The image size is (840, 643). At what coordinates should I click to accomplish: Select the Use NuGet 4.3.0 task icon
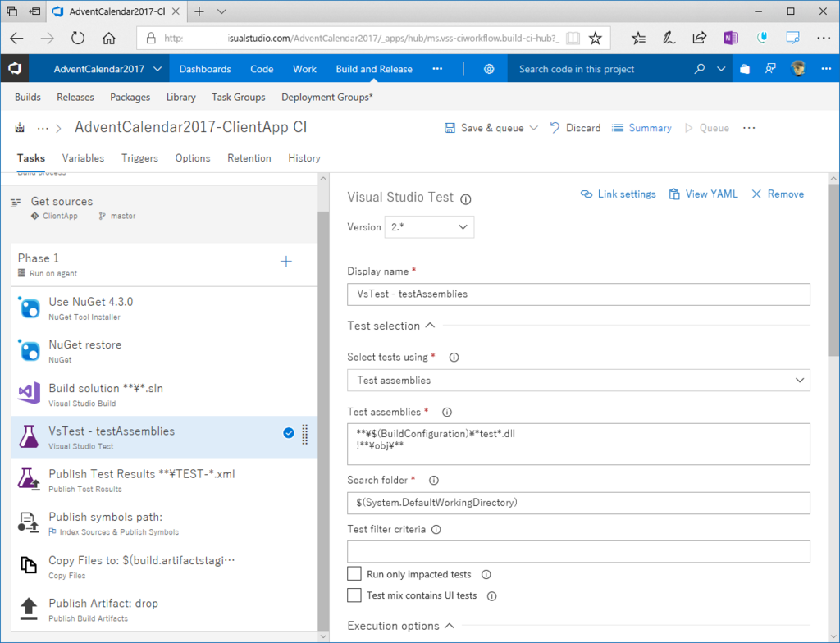coord(29,308)
